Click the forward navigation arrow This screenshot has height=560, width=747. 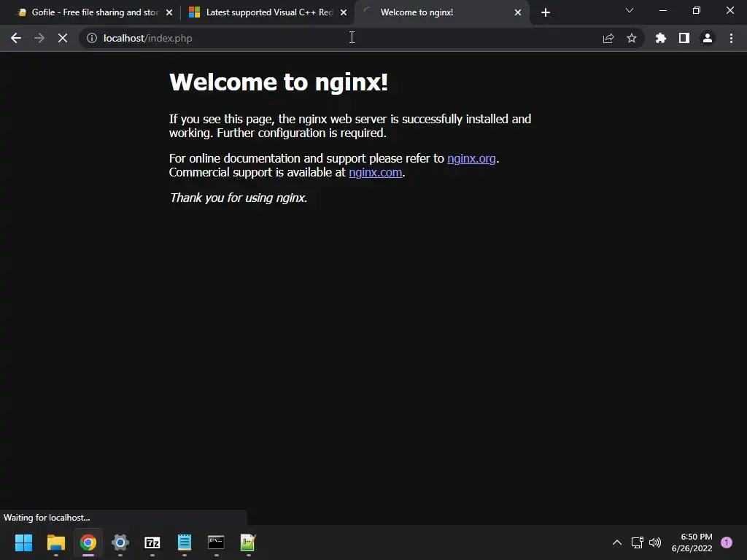click(39, 38)
